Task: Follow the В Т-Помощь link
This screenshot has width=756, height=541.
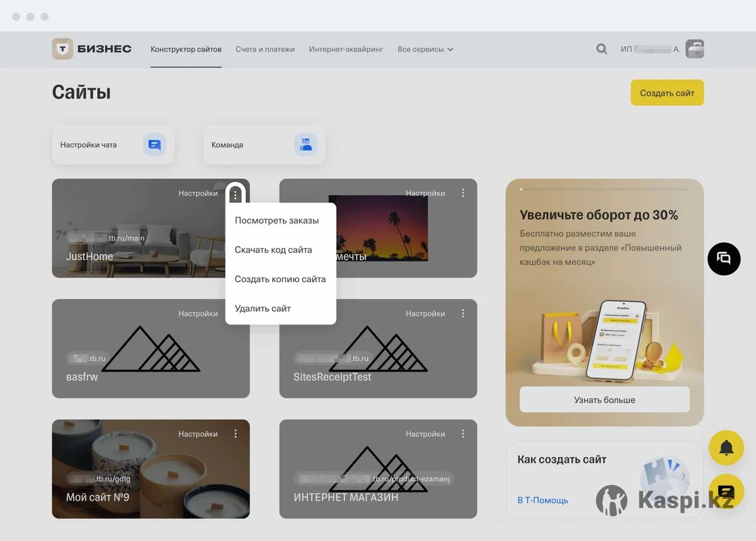Action: (542, 501)
